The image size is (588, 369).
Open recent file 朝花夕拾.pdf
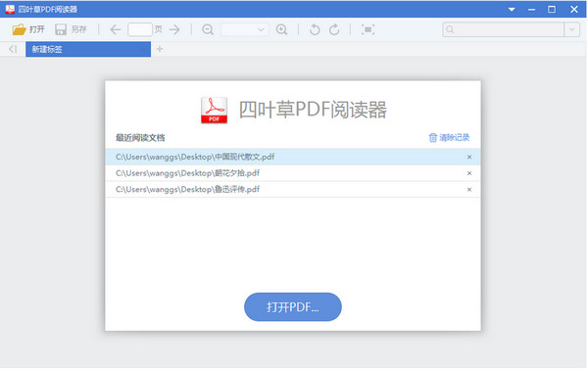click(x=293, y=173)
